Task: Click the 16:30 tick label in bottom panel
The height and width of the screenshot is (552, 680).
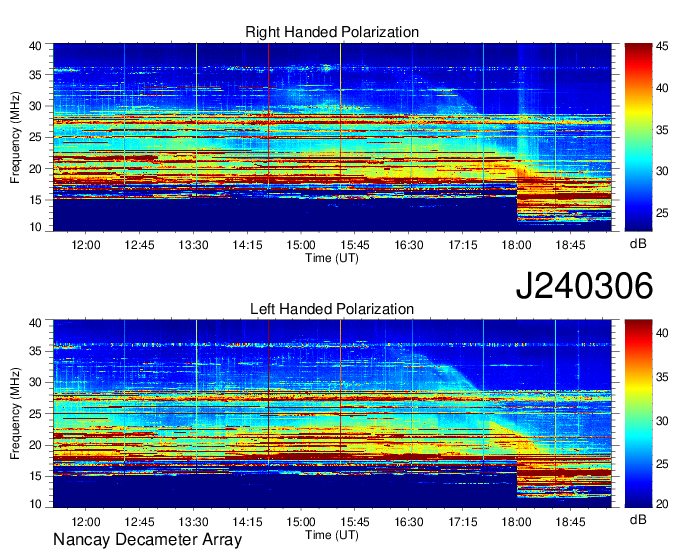Action: 409,522
